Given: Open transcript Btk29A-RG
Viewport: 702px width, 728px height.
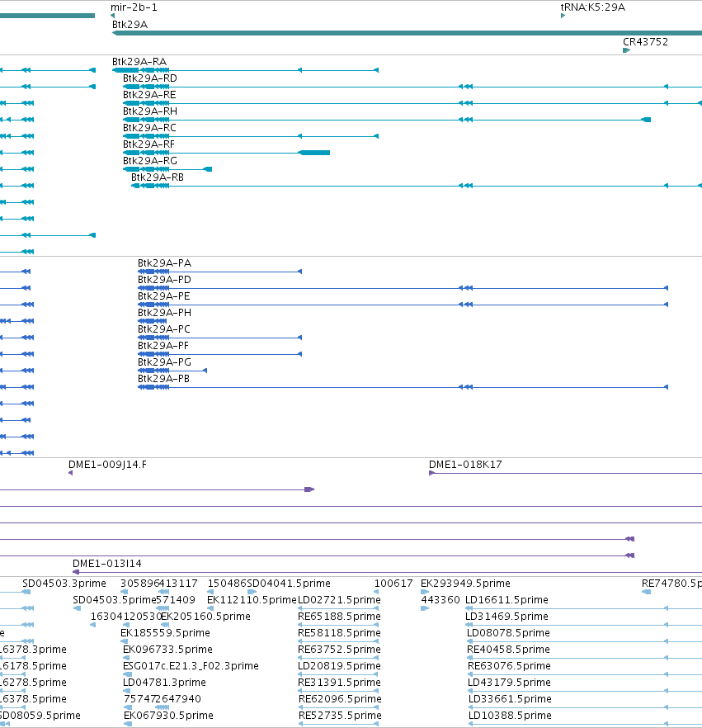Looking at the screenshot, I should 150,161.
